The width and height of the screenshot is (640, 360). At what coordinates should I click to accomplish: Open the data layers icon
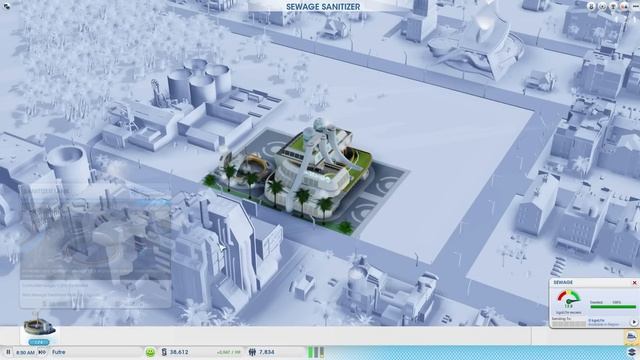pos(632,352)
